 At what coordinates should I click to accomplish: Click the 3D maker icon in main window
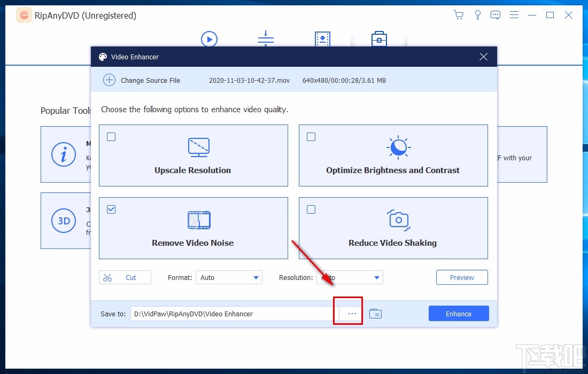tap(64, 221)
